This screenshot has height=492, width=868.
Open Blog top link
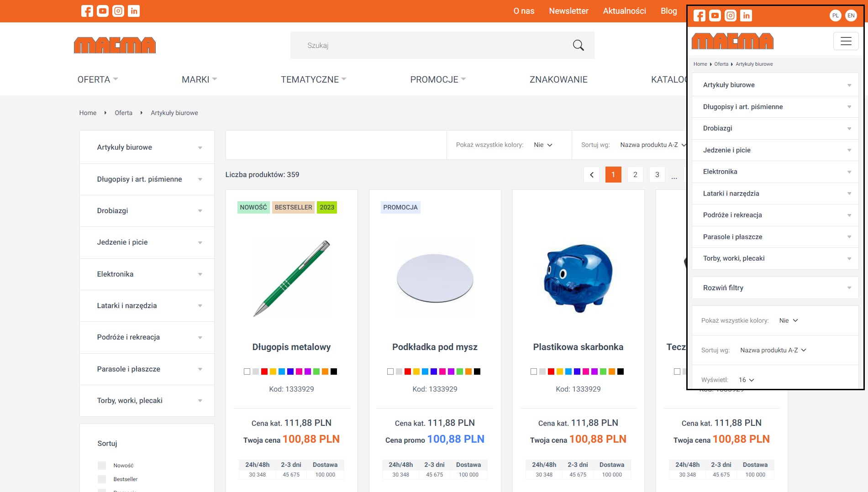click(668, 11)
